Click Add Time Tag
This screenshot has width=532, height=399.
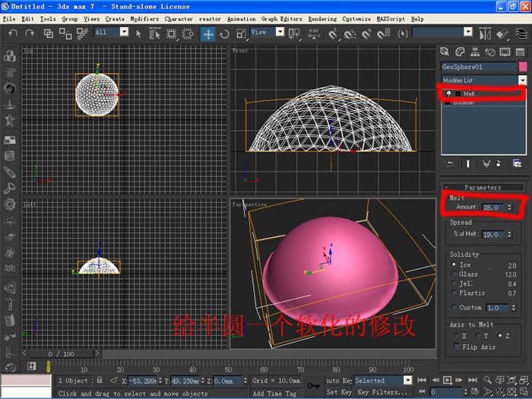pyautogui.click(x=274, y=393)
